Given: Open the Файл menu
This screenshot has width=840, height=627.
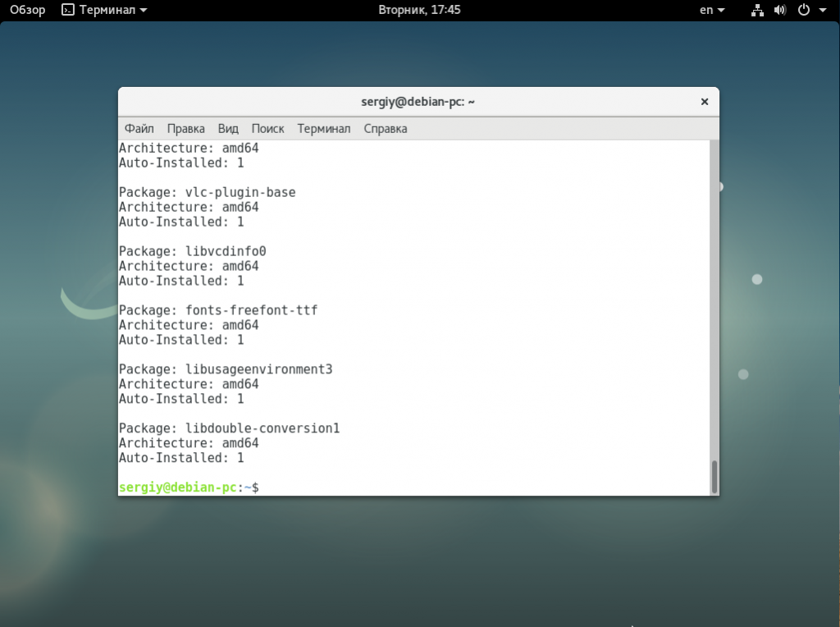Looking at the screenshot, I should 139,129.
